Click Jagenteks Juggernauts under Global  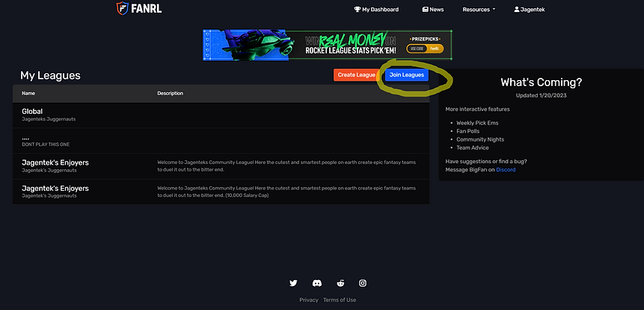pyautogui.click(x=49, y=119)
